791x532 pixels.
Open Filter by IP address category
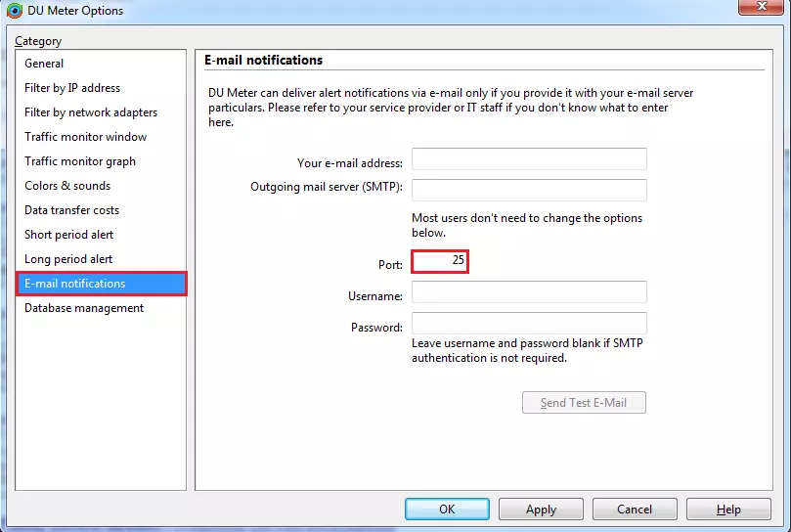click(x=101, y=88)
